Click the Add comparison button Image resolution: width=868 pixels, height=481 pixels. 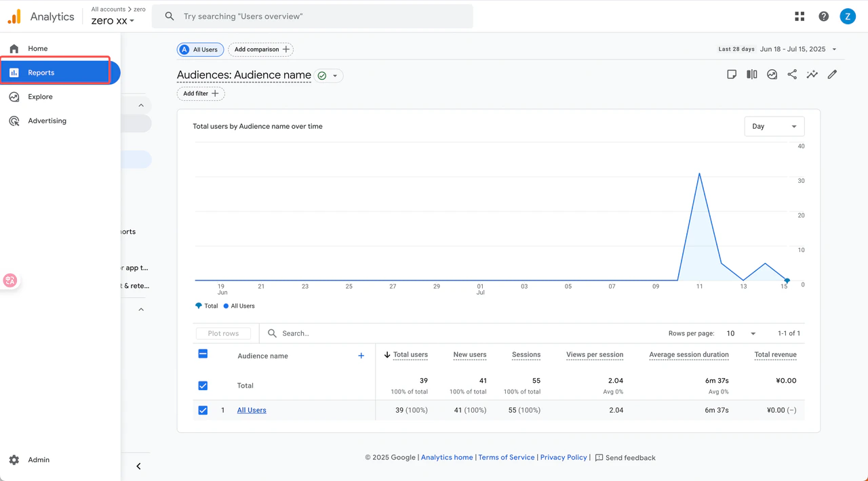(x=261, y=49)
